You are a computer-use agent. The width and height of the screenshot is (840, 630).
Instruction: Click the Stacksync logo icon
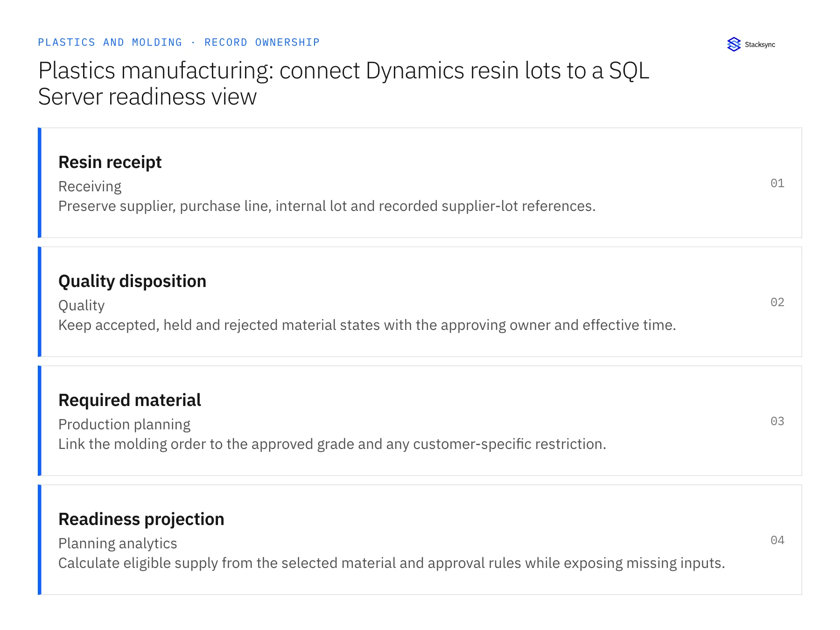tap(734, 44)
